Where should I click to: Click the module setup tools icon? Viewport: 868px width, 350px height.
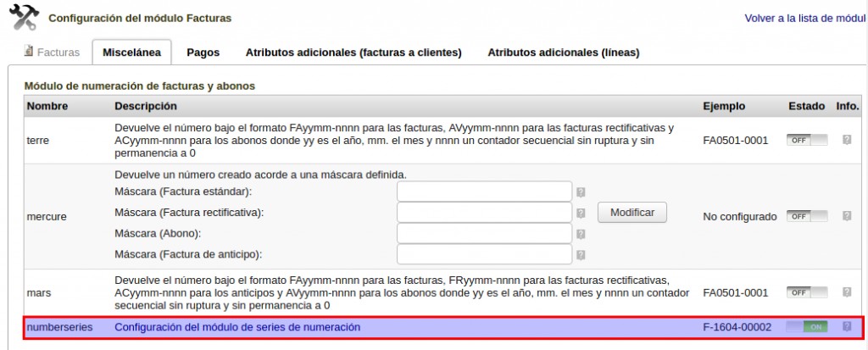23,16
